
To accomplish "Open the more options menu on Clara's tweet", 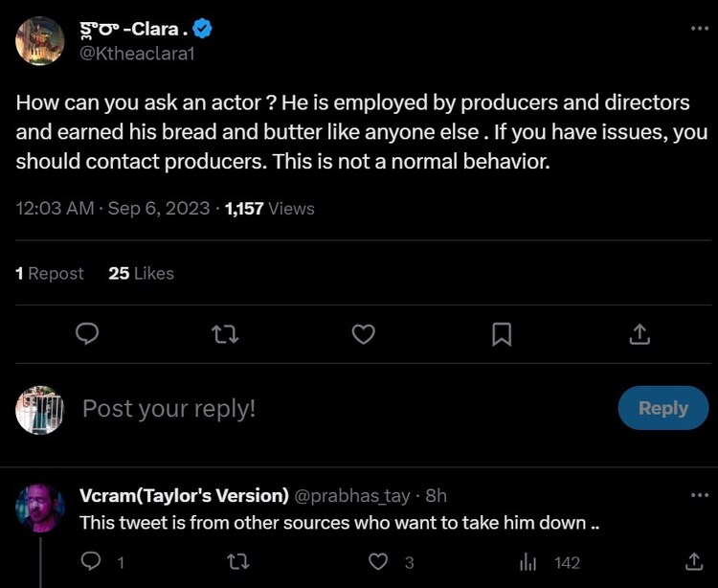I will coord(700,28).
